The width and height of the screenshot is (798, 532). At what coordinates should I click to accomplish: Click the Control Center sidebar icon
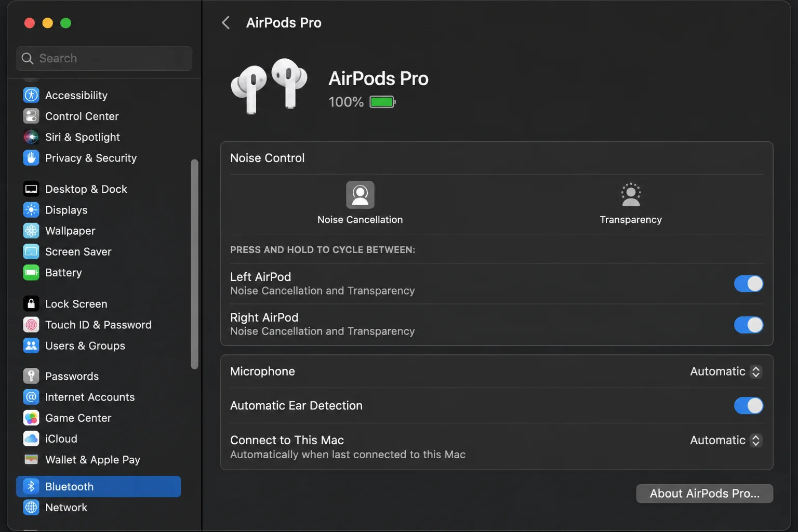pyautogui.click(x=31, y=116)
